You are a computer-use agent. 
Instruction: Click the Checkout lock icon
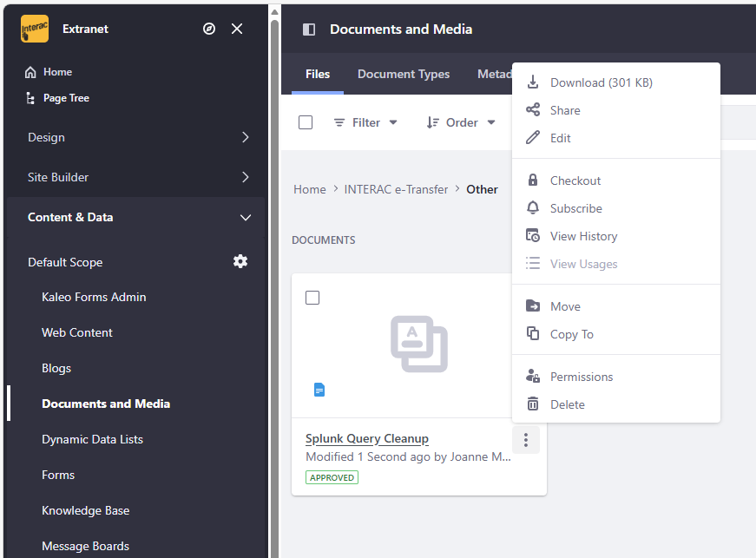(533, 181)
